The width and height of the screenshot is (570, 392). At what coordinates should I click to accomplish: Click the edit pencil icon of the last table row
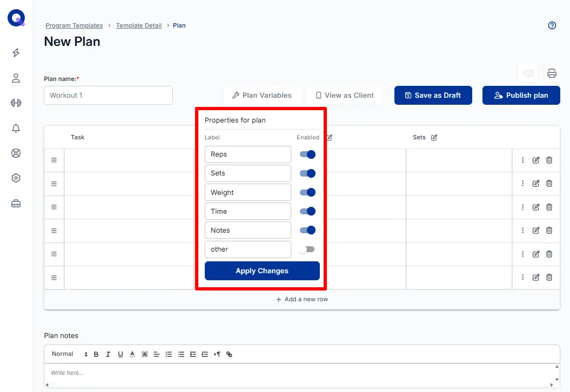point(536,278)
